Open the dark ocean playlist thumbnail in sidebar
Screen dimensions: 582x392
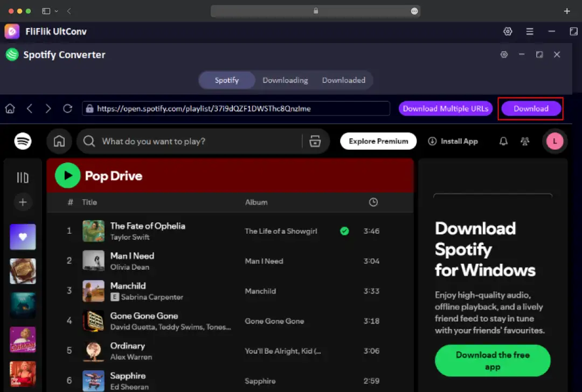pyautogui.click(x=23, y=305)
